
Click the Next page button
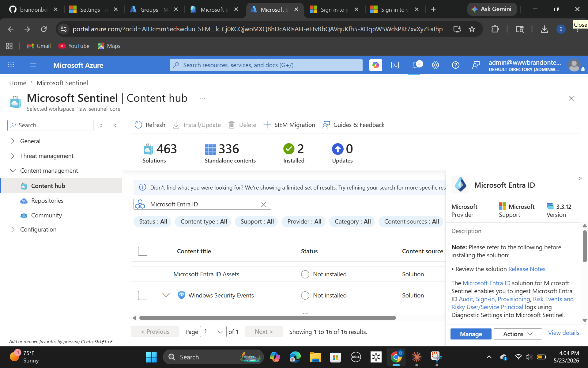tap(264, 332)
